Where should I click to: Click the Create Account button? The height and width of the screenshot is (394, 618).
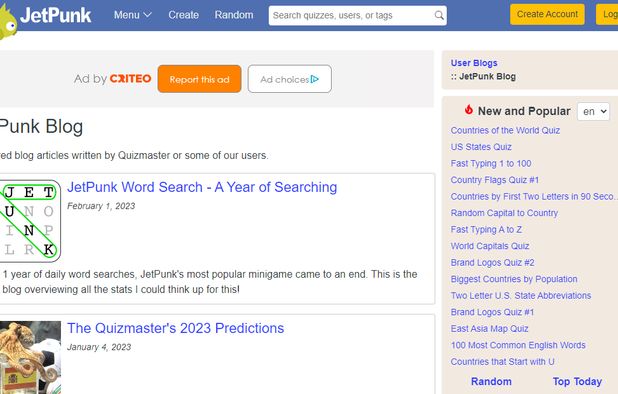[547, 14]
